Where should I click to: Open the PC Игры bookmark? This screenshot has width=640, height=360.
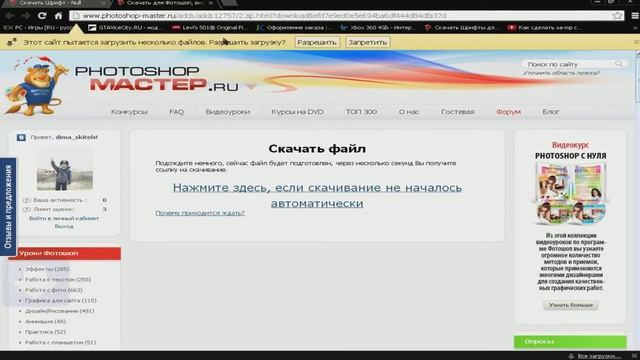tap(39, 28)
